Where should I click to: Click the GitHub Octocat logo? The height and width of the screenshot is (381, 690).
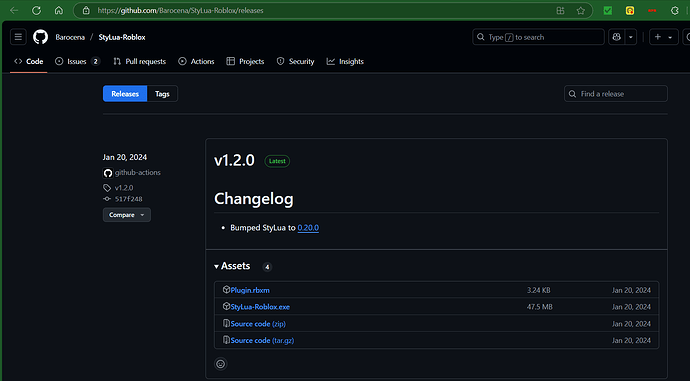click(x=40, y=37)
